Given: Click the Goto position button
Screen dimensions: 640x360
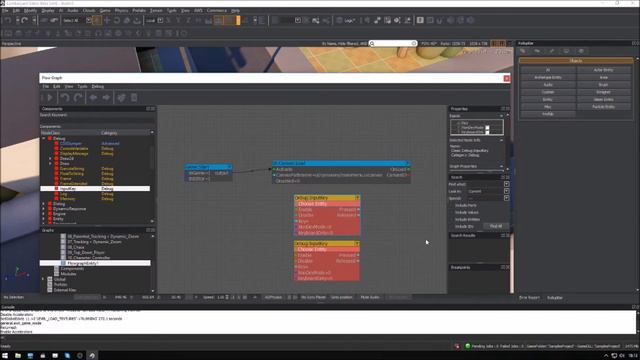Looking at the screenshot, I should (342, 297).
